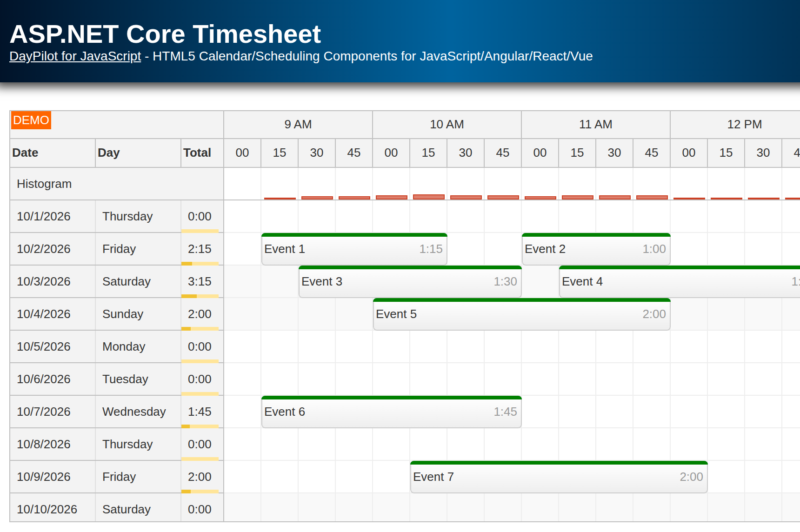
Task: Click the 2:15 total for Friday
Action: (202, 249)
